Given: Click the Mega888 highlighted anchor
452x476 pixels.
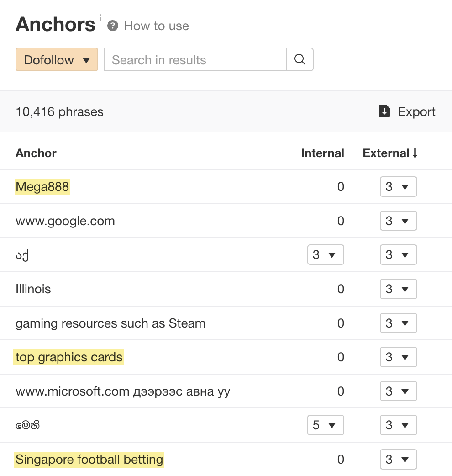Looking at the screenshot, I should click(42, 186).
